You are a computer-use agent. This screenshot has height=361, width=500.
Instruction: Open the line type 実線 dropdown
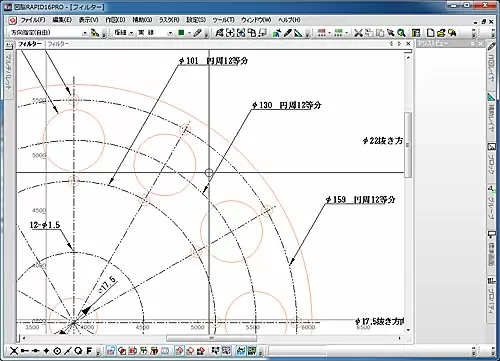[155, 33]
